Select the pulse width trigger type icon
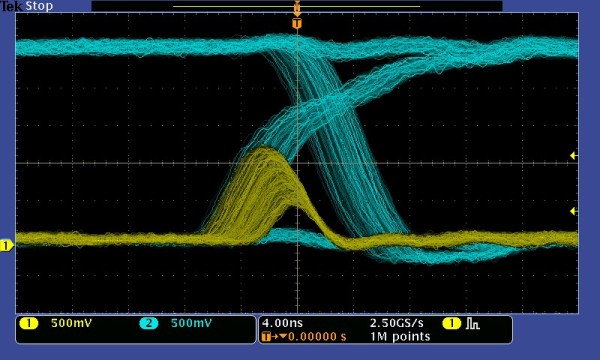This screenshot has height=360, width=600. click(x=473, y=324)
